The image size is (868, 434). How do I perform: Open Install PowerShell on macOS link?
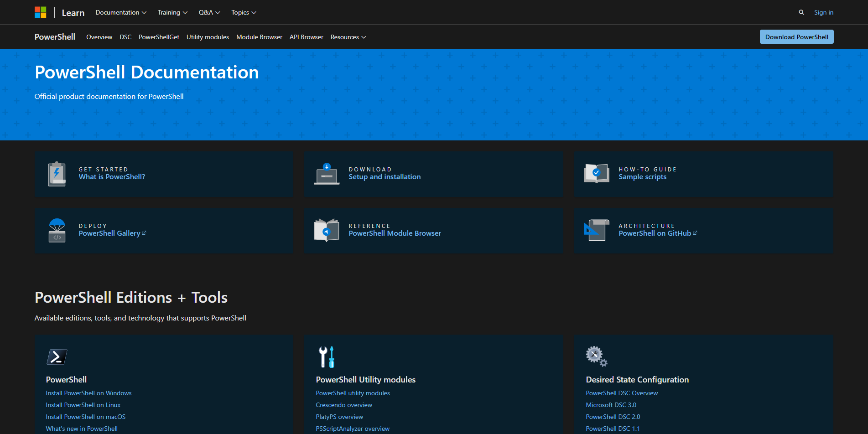tap(85, 417)
